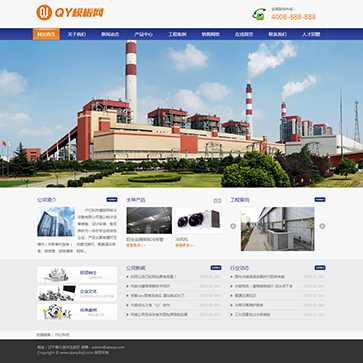Screen dimensions: 363x363
Task: Click the Corporate Culture banner
Action: coord(77,293)
